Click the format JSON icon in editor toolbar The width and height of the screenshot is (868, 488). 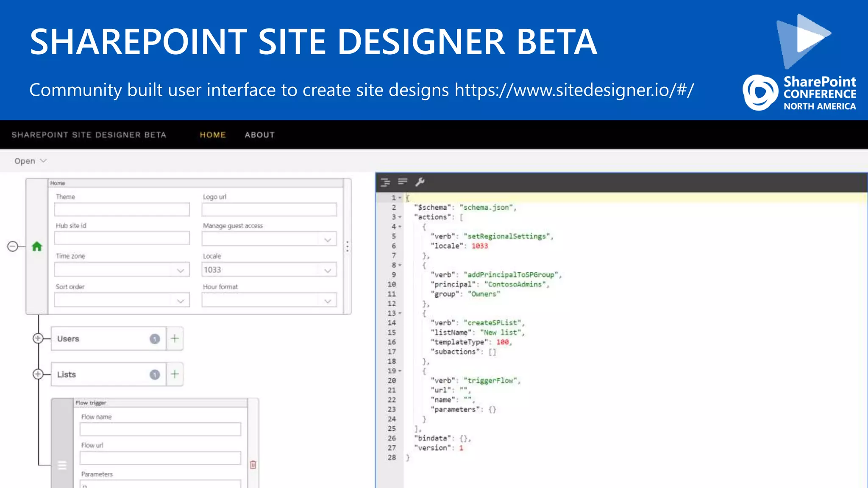(x=385, y=182)
